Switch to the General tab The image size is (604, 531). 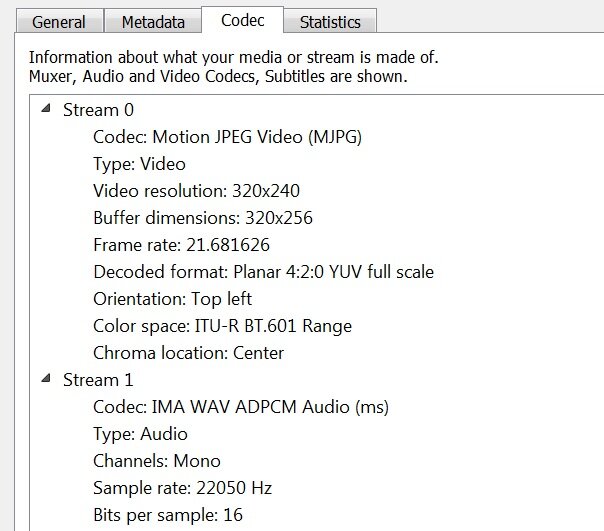tap(59, 22)
